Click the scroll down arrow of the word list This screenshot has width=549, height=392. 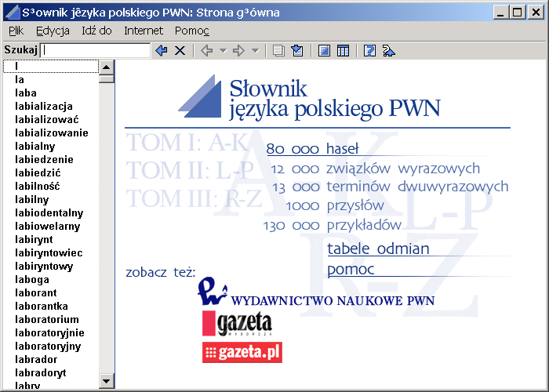click(x=107, y=381)
